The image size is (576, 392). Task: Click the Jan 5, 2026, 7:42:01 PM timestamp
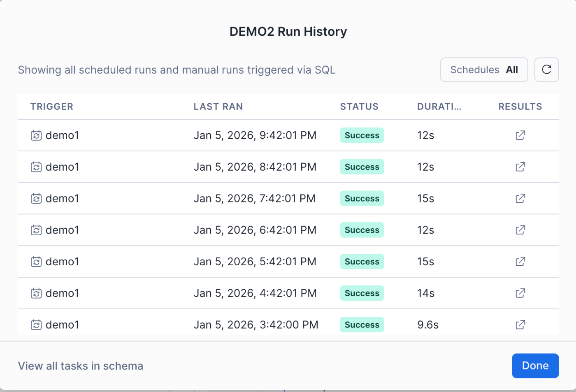click(254, 198)
